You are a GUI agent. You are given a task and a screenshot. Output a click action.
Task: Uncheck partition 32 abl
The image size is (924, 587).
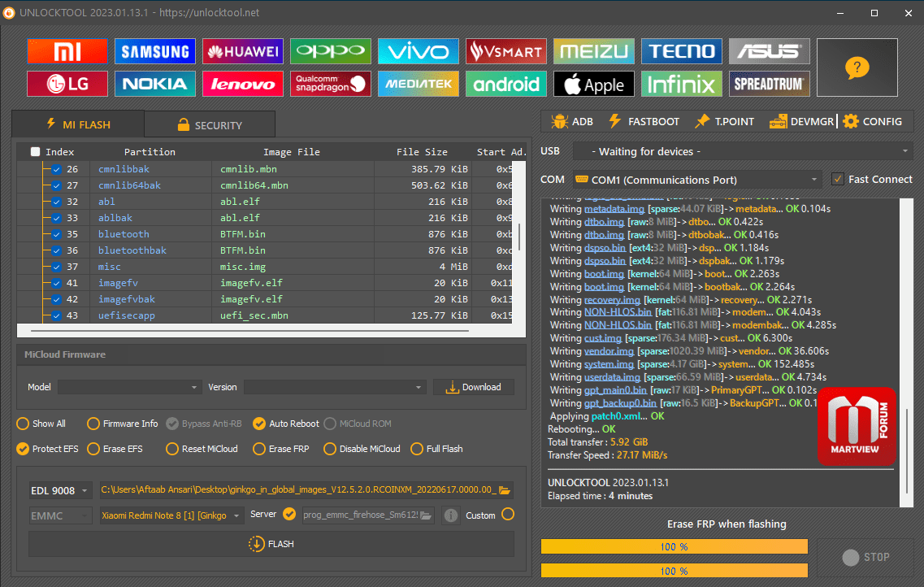(x=57, y=202)
